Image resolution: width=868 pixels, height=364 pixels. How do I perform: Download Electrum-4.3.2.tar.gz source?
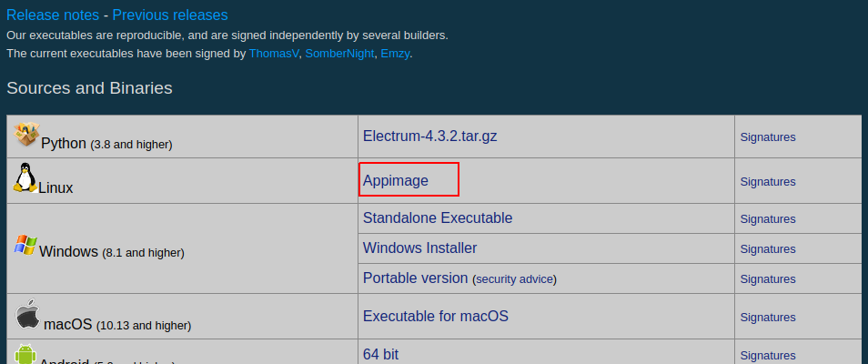[429, 136]
